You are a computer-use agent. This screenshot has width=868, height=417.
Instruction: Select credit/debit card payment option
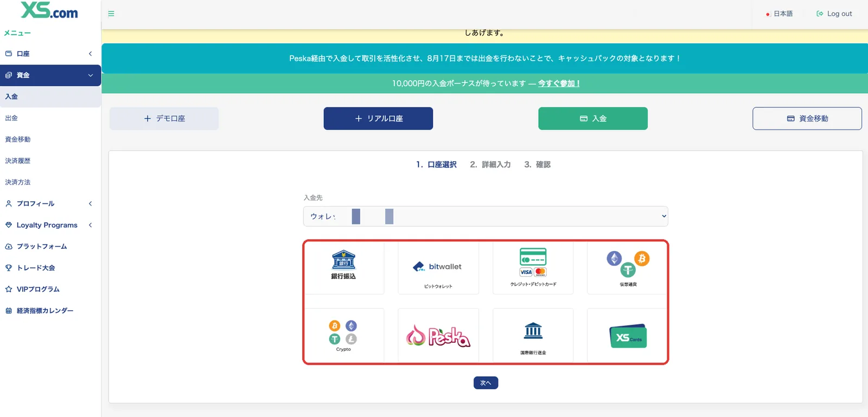pyautogui.click(x=533, y=268)
